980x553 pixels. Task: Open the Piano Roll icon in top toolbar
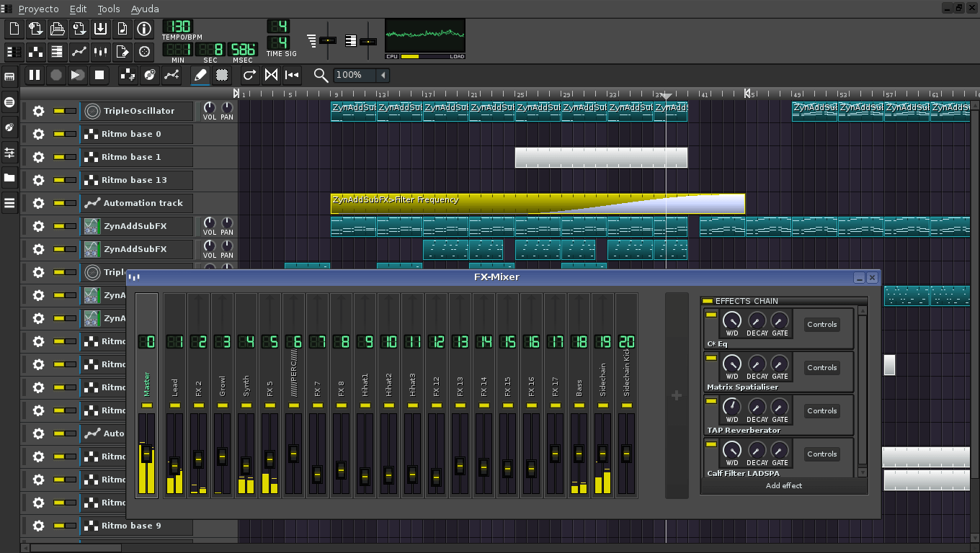click(x=58, y=52)
